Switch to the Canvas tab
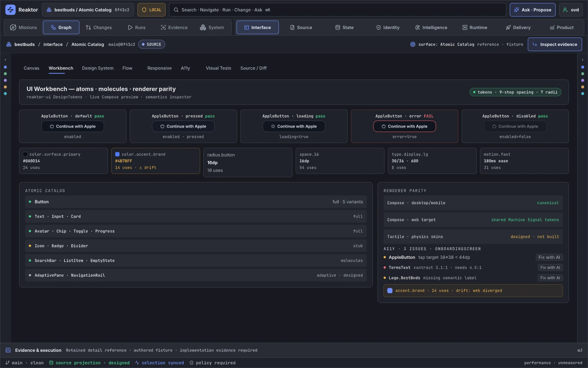This screenshot has height=368, width=588. (x=31, y=68)
